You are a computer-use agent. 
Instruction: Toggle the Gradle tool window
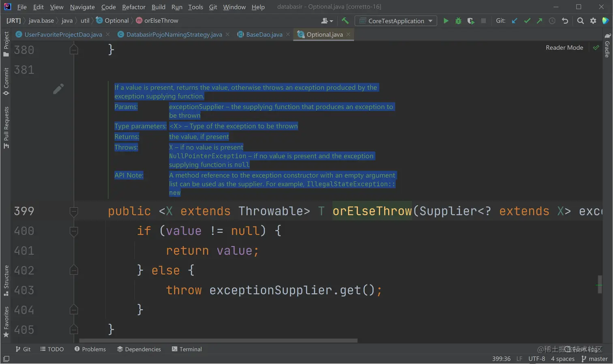[607, 45]
